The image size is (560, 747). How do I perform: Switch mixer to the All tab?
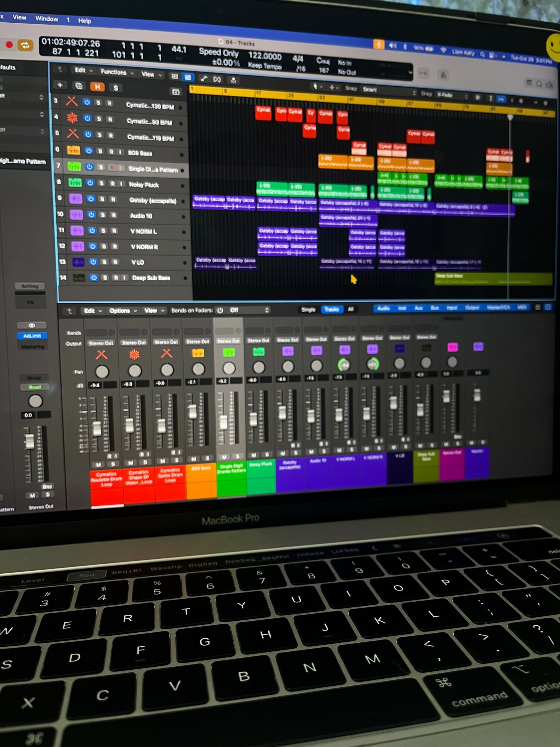(351, 309)
